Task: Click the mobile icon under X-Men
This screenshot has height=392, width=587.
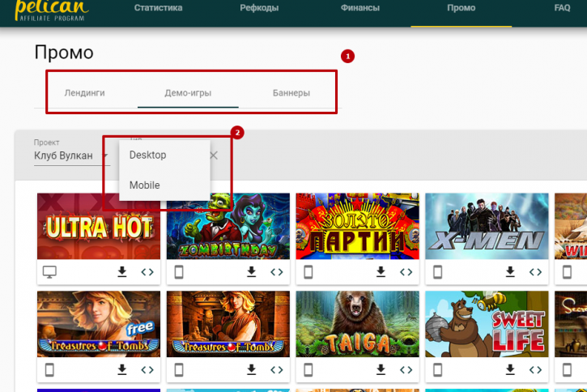Action: [438, 272]
